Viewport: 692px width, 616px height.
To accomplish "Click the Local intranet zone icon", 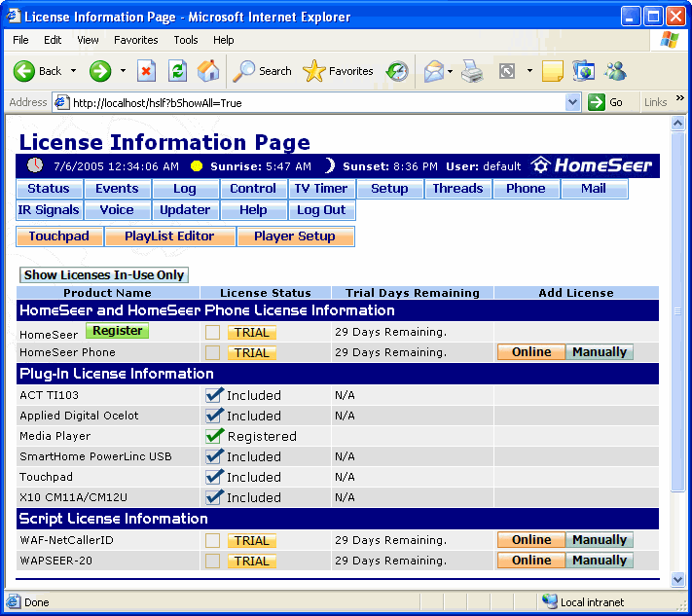I will (x=550, y=601).
